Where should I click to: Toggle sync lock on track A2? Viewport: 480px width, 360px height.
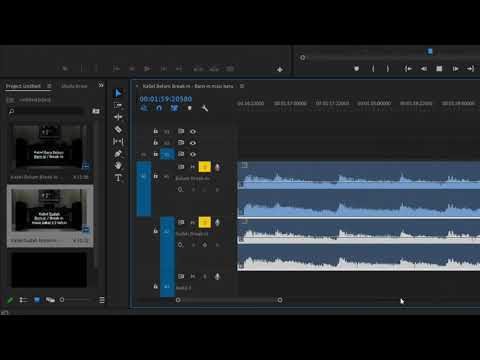[x=181, y=222]
